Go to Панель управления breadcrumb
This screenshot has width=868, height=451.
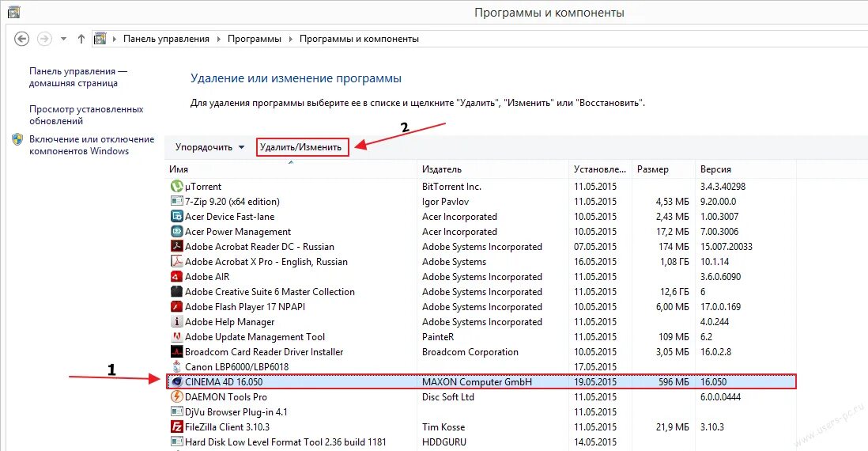coord(166,39)
